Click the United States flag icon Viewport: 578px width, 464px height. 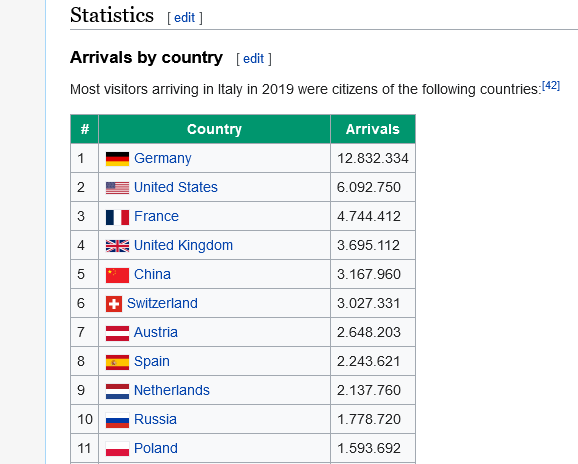pos(117,188)
